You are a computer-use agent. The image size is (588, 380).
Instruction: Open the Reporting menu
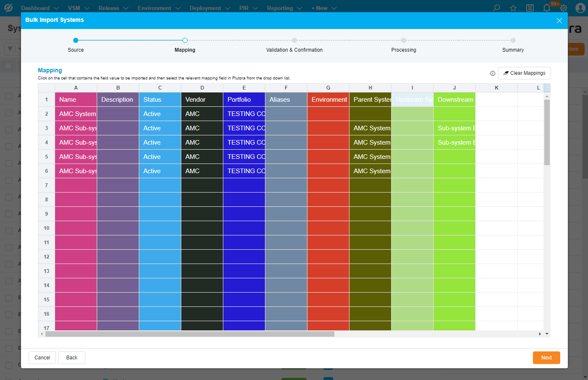[284, 8]
